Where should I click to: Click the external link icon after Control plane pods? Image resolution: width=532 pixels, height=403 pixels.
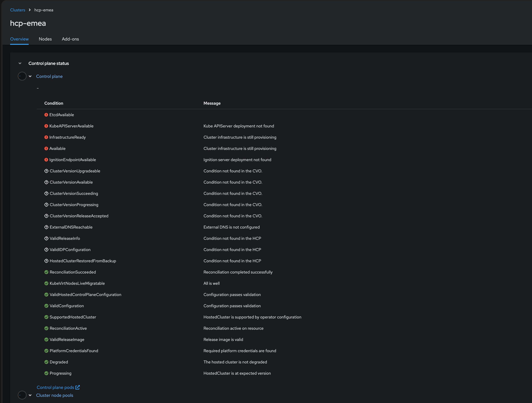tap(77, 387)
